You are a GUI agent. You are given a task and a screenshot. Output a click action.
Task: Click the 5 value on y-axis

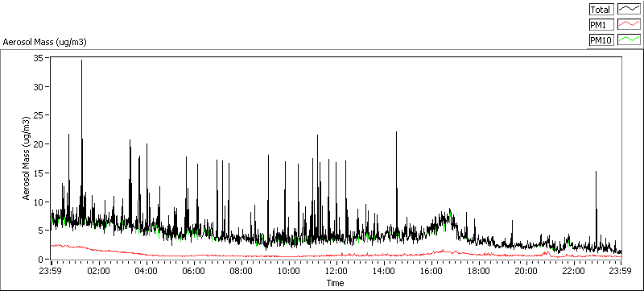42,231
